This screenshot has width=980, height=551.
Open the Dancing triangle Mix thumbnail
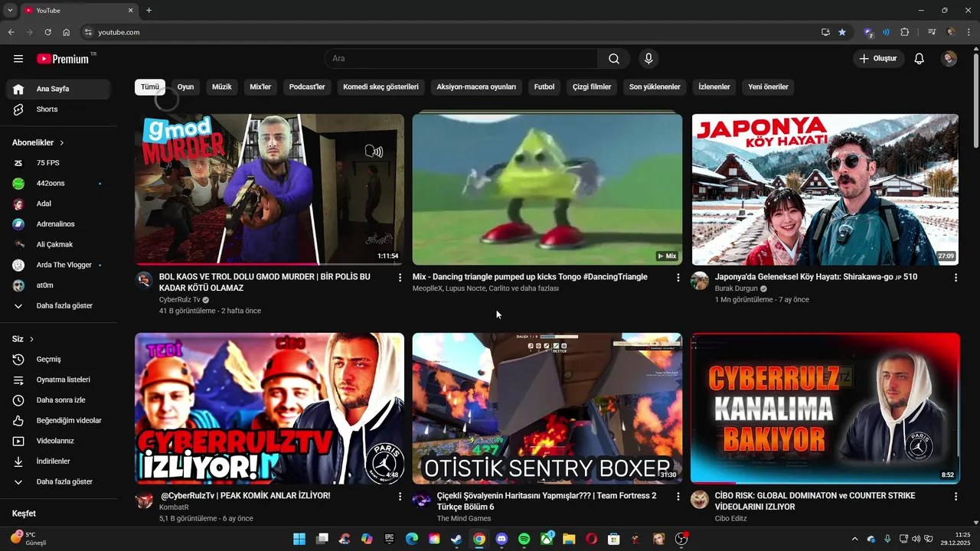547,189
